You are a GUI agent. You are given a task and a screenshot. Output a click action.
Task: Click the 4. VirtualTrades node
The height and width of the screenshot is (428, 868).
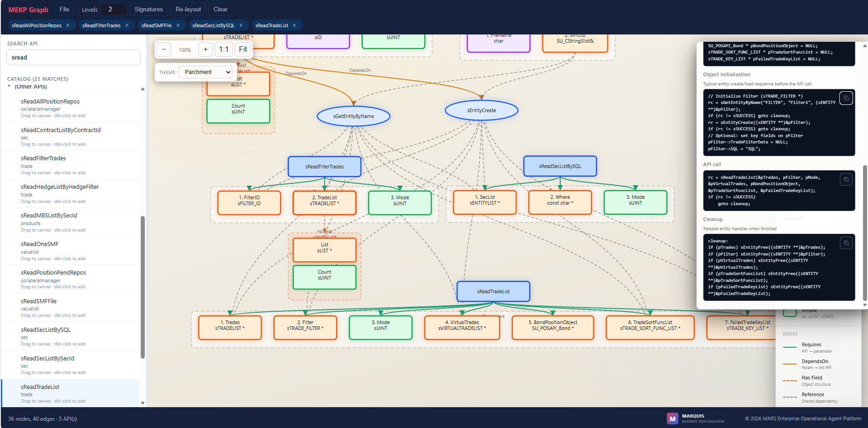462,328
